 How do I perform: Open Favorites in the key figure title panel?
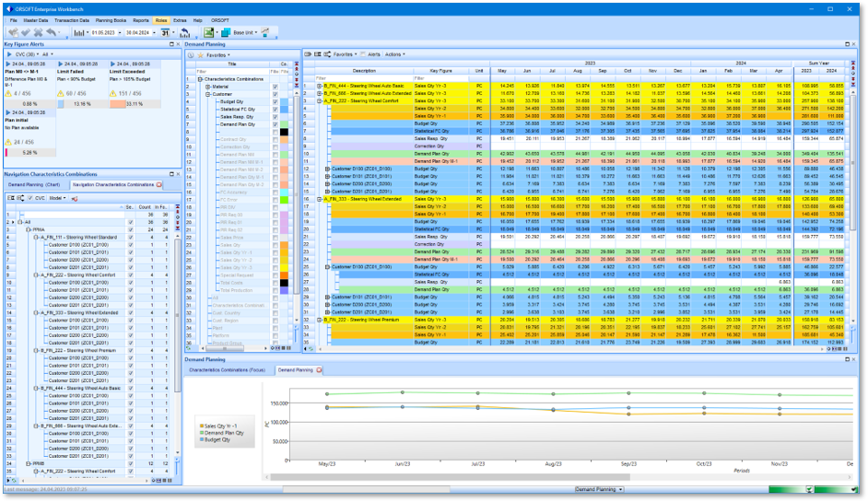218,54
